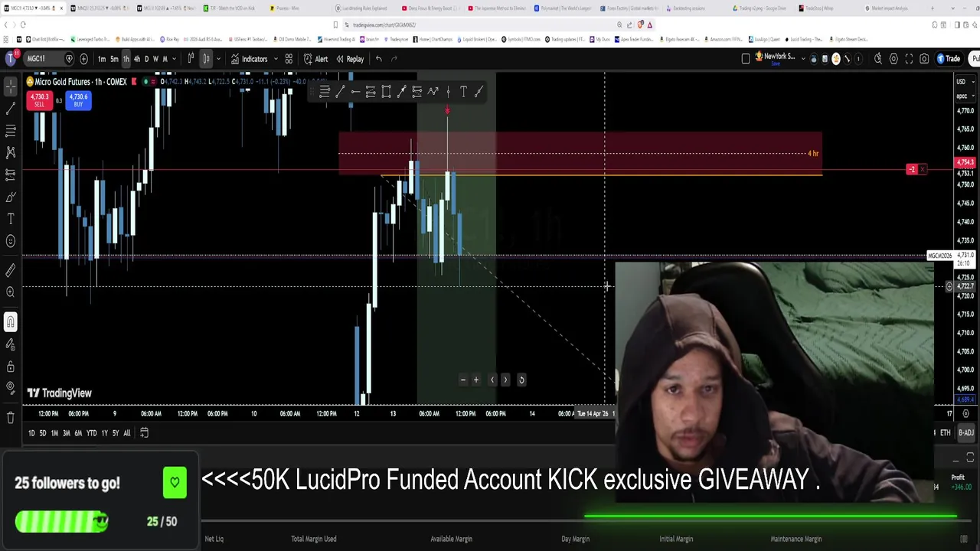Click the bars chart style icon
980x551 pixels.
191,59
